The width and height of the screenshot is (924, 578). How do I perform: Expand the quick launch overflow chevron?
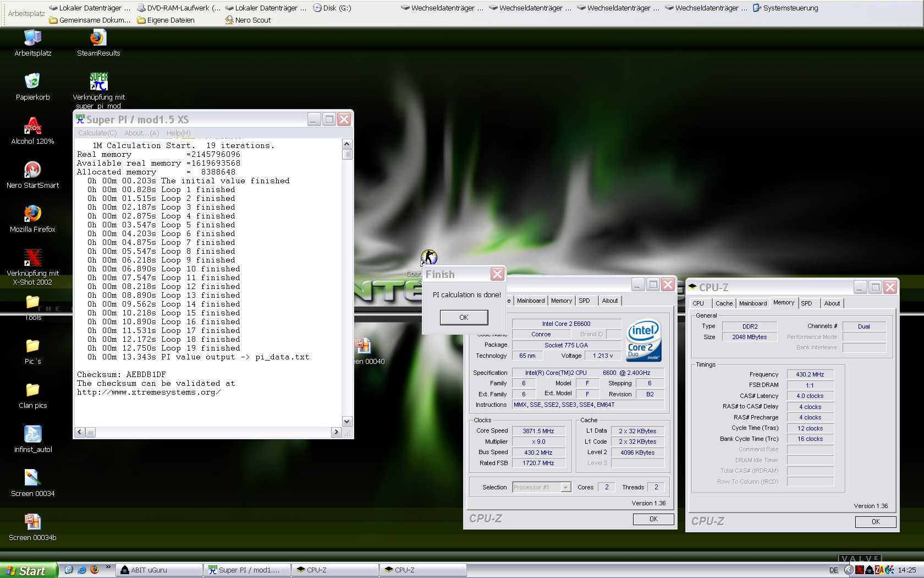click(108, 567)
